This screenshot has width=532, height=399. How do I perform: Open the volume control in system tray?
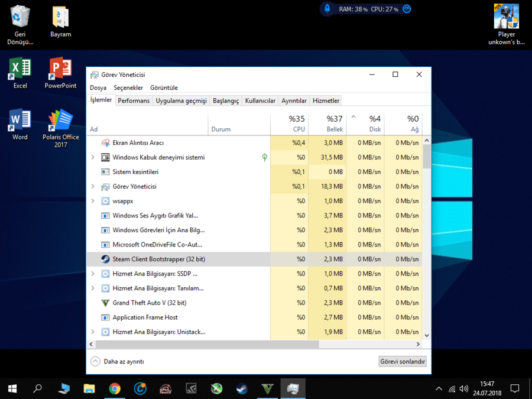coord(464,389)
